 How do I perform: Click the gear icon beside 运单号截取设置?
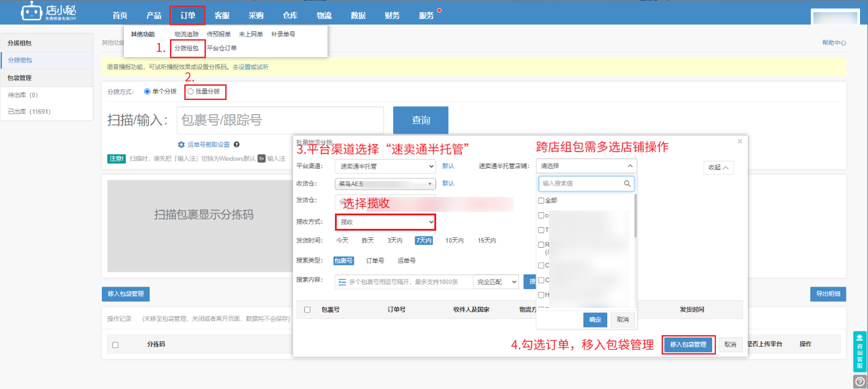pyautogui.click(x=182, y=145)
